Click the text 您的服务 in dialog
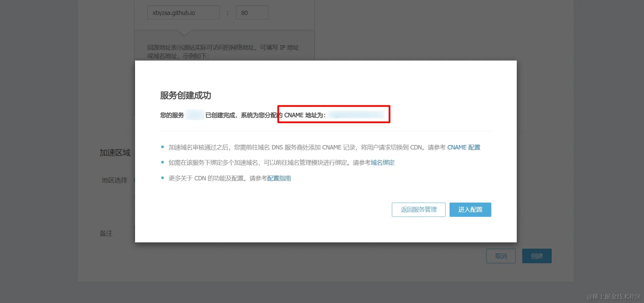 point(172,115)
